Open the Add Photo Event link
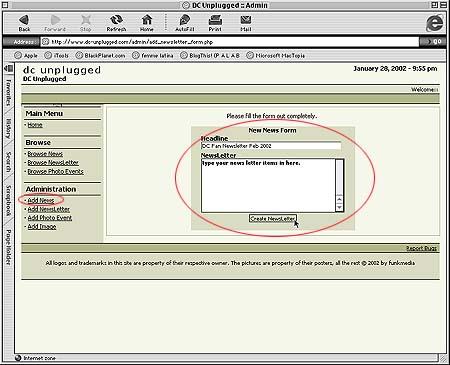The height and width of the screenshot is (365, 450). (x=50, y=218)
